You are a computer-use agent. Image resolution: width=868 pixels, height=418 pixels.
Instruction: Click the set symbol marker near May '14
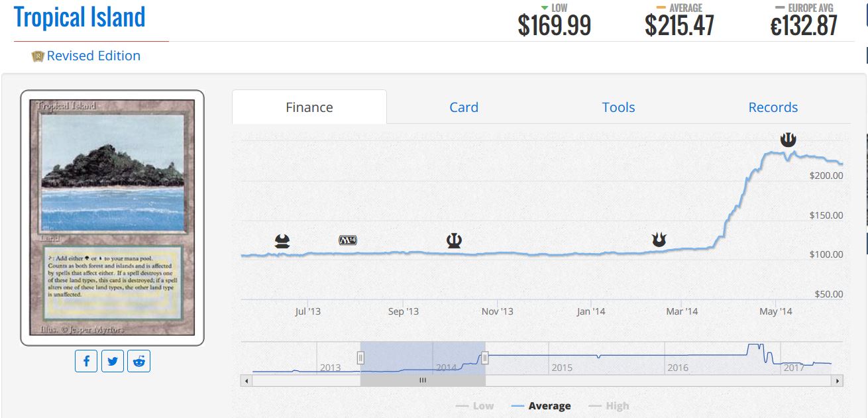pyautogui.click(x=788, y=140)
